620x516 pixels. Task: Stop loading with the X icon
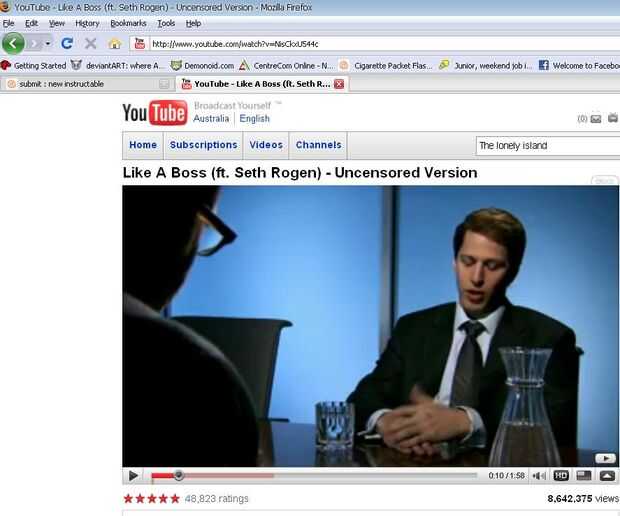click(x=91, y=43)
